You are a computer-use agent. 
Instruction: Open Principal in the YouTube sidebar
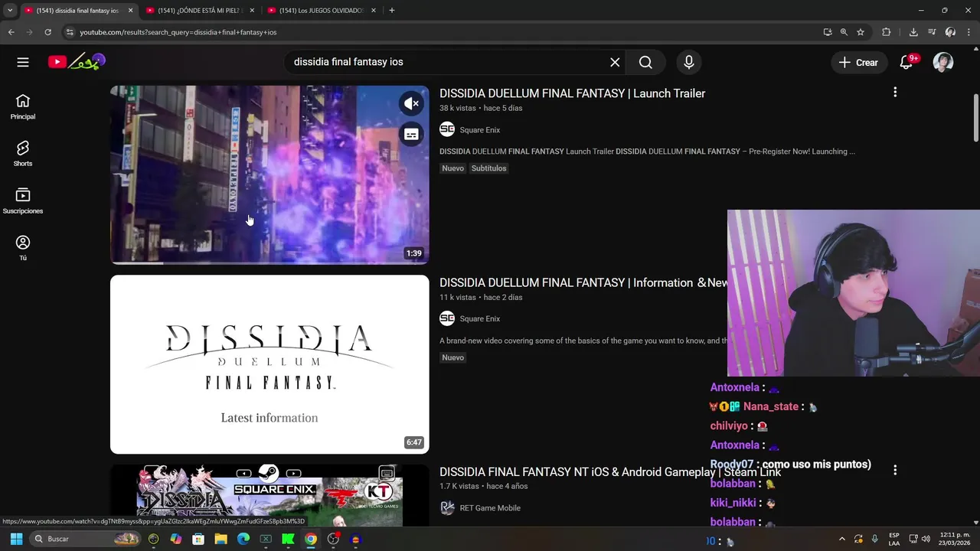(x=23, y=107)
